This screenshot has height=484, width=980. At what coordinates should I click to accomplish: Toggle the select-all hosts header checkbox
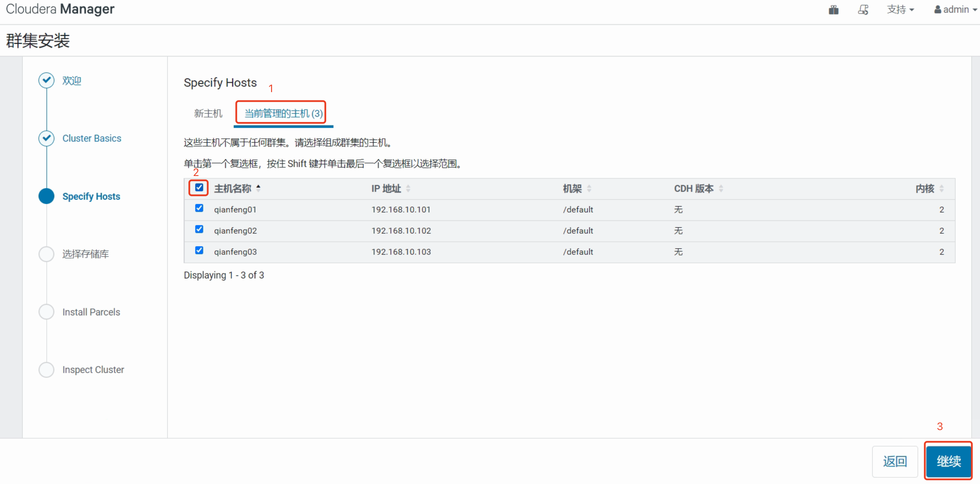(199, 187)
